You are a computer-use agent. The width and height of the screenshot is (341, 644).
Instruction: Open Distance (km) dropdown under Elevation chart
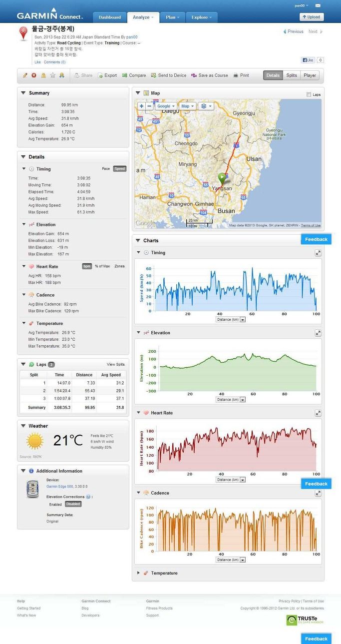point(231,399)
